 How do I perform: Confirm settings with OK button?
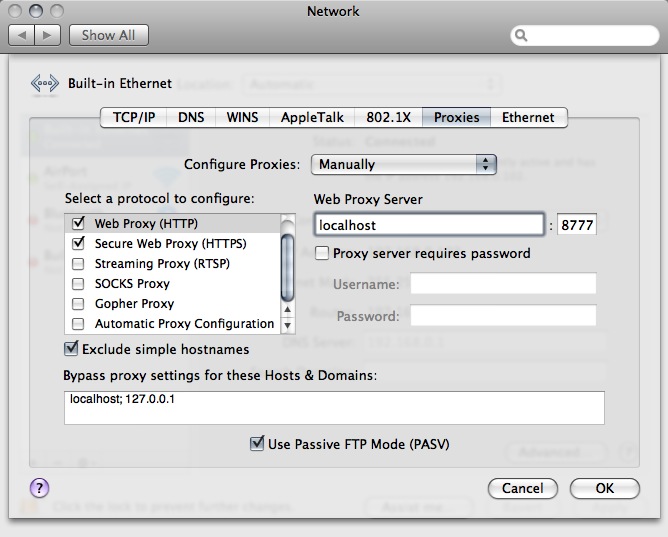coord(605,488)
